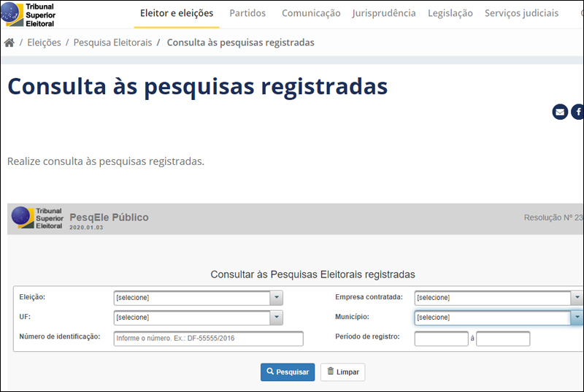Viewport: 584px width, 392px height.
Task: Click the PesqEle Público TSE logo
Action: pyautogui.click(x=37, y=218)
